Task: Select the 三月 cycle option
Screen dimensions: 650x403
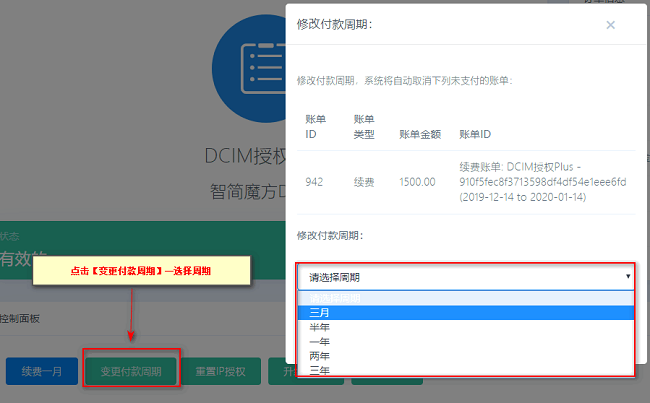Action: 466,313
